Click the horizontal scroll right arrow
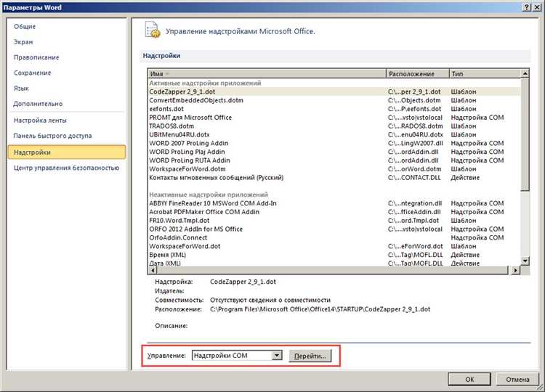 [516, 270]
